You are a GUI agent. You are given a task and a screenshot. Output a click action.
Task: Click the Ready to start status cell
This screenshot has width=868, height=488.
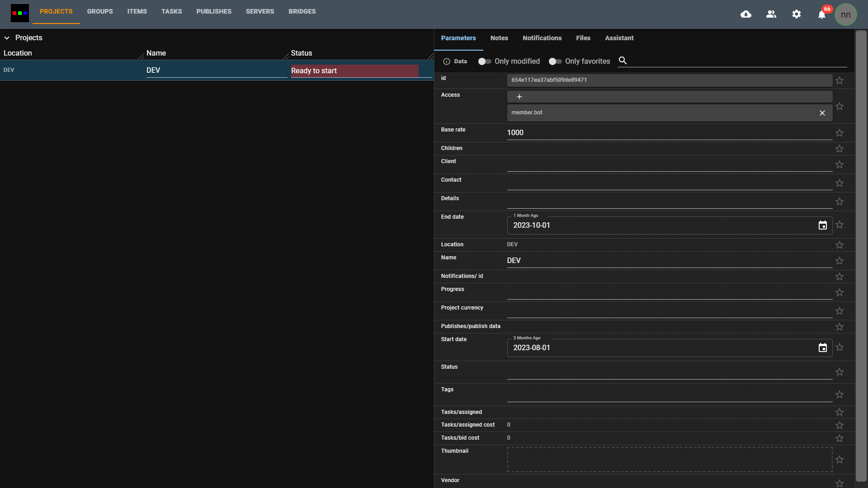pyautogui.click(x=354, y=71)
